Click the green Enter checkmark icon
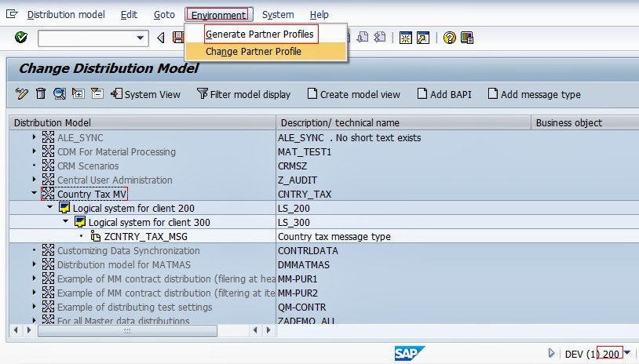The height and width of the screenshot is (364, 639). click(x=21, y=38)
